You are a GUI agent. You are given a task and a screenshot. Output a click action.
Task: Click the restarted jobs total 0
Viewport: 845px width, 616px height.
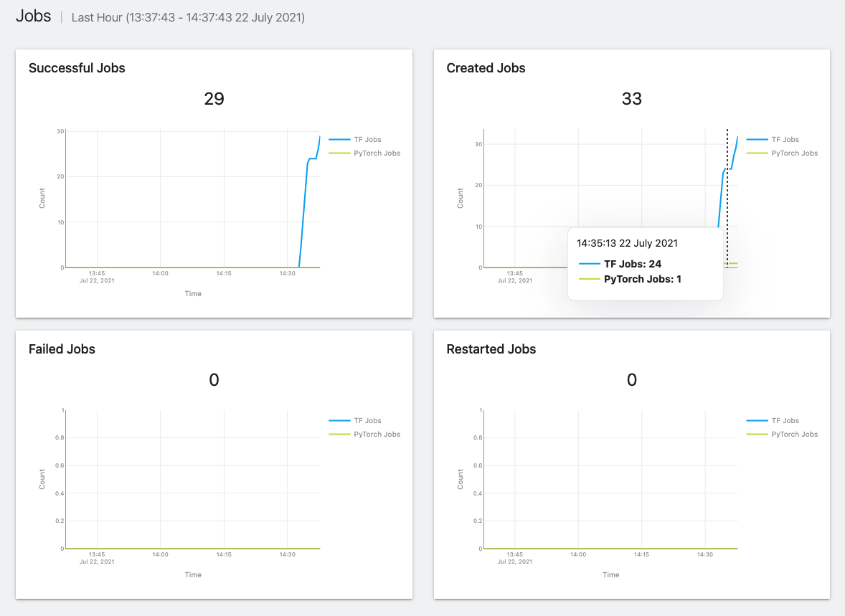click(x=631, y=380)
